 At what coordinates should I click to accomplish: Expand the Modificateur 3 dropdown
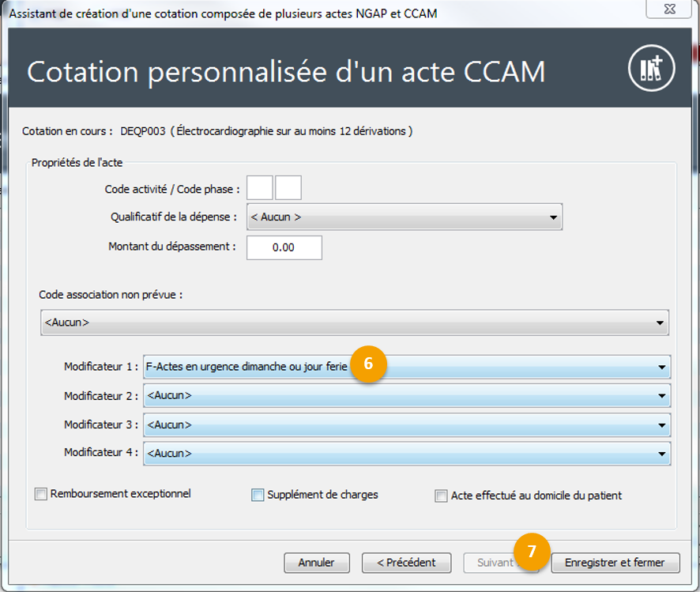(x=406, y=425)
